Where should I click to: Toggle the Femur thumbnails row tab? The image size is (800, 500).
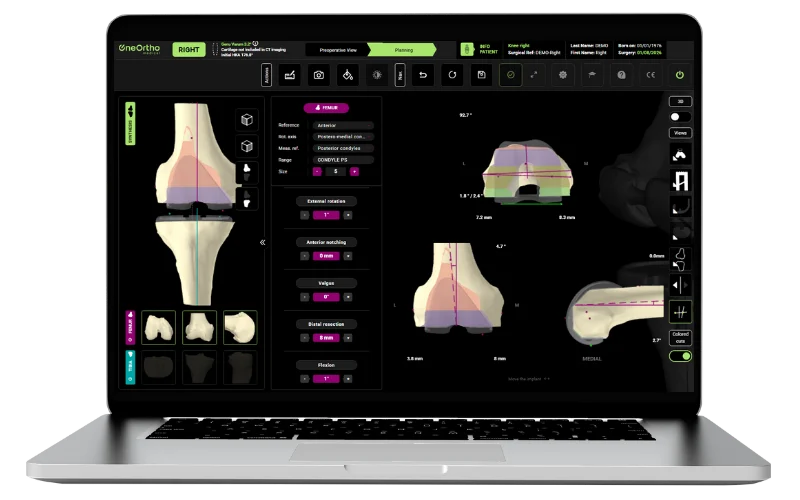point(130,327)
